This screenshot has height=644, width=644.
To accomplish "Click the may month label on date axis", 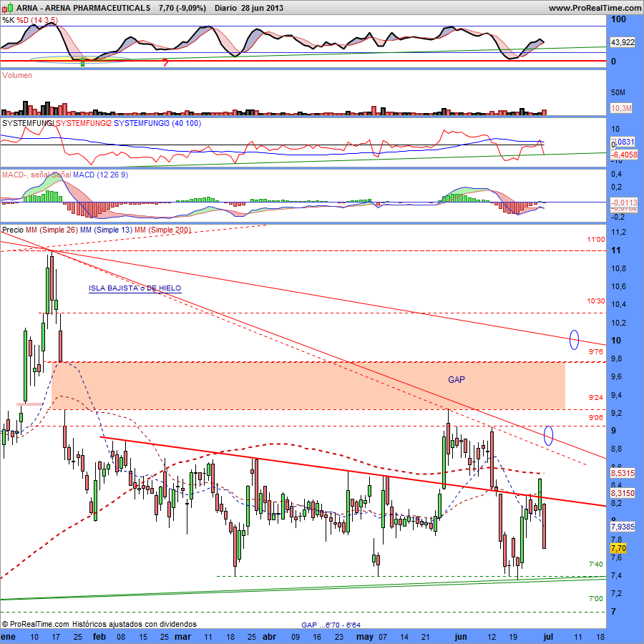I will pyautogui.click(x=364, y=637).
